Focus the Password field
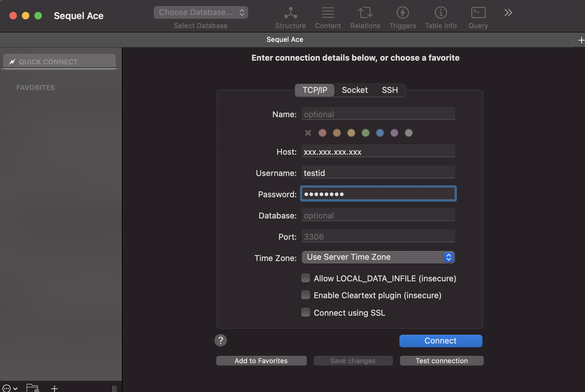This screenshot has width=585, height=392. tap(378, 194)
